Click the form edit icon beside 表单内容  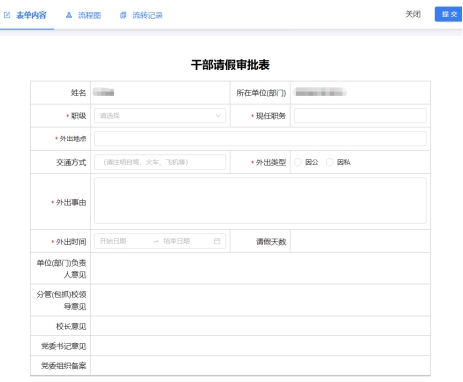7,15
